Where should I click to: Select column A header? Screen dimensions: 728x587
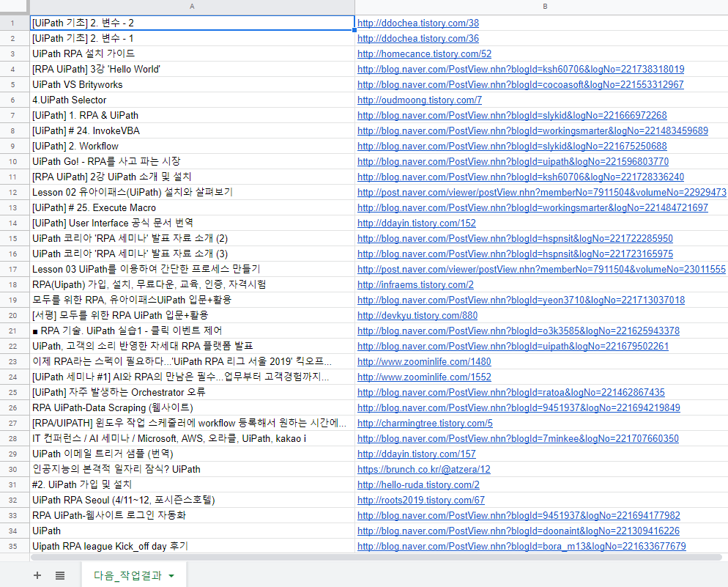pyautogui.click(x=192, y=7)
